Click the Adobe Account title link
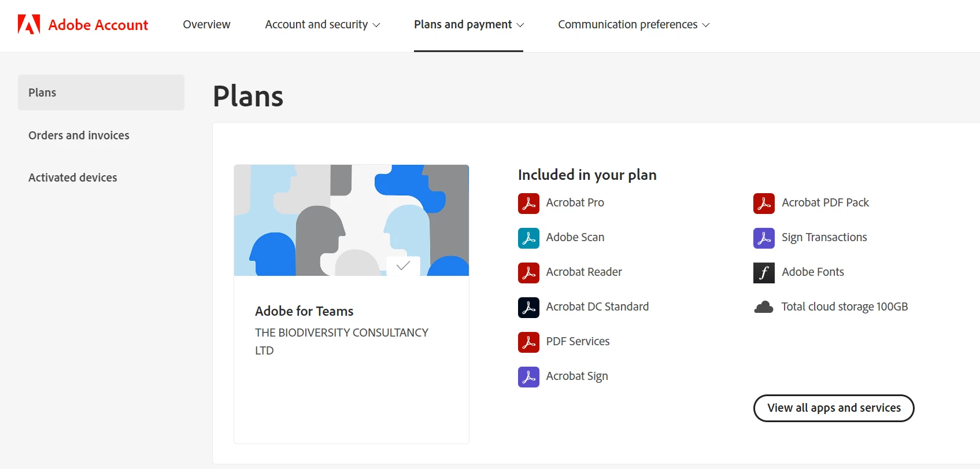The image size is (980, 469). coord(98,25)
